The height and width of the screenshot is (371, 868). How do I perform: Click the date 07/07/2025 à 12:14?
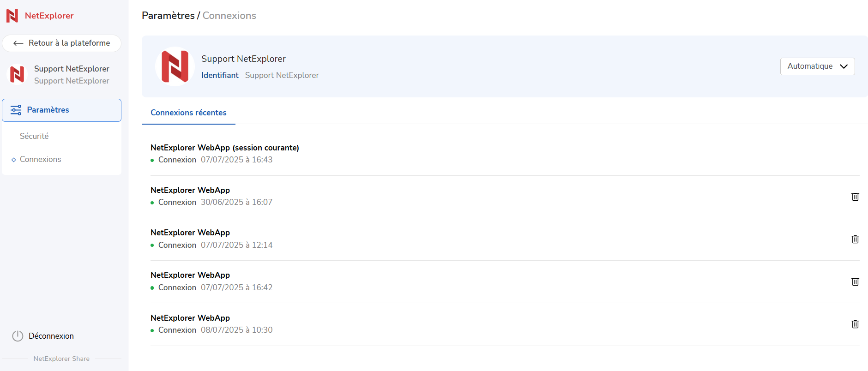point(236,245)
